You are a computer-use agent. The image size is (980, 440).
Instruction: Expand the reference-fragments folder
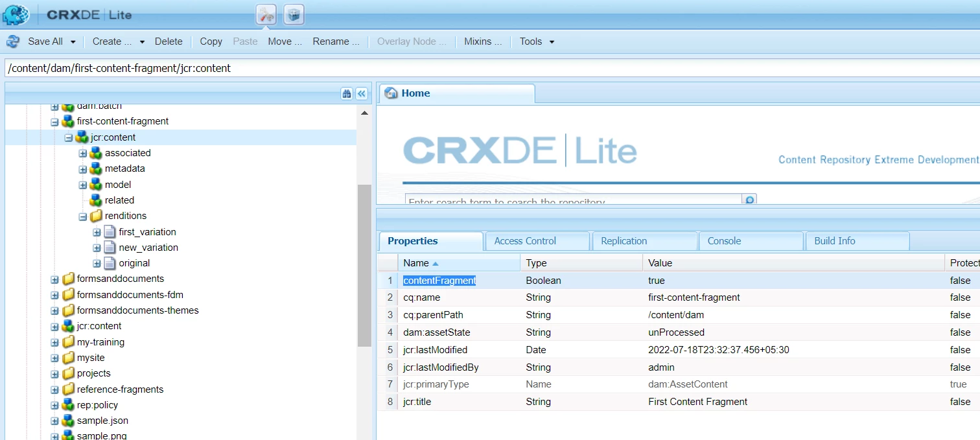click(x=54, y=389)
